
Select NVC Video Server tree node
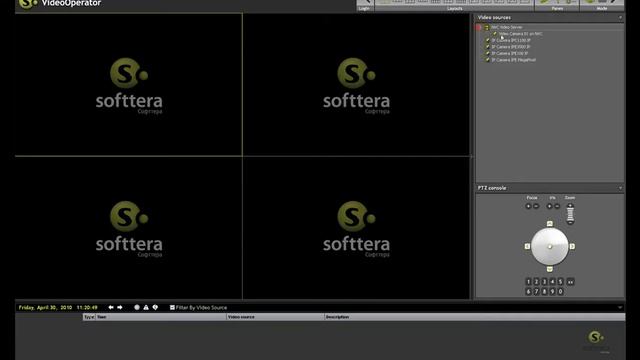[x=506, y=27]
